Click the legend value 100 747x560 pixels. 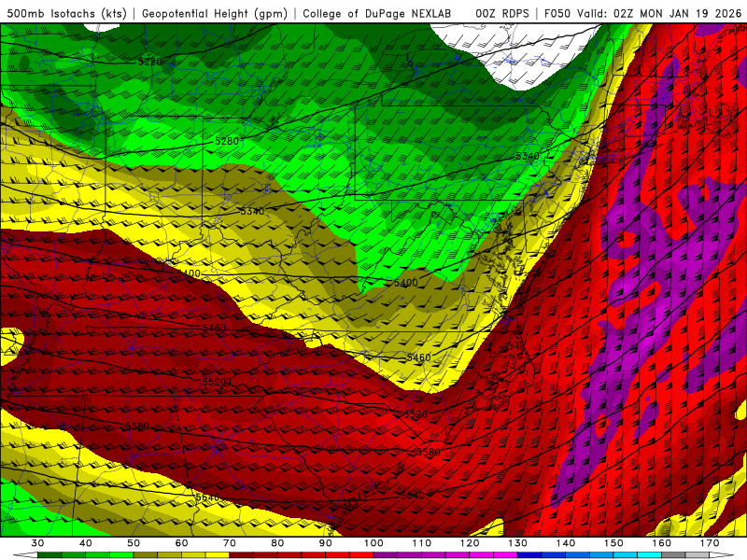point(373,543)
